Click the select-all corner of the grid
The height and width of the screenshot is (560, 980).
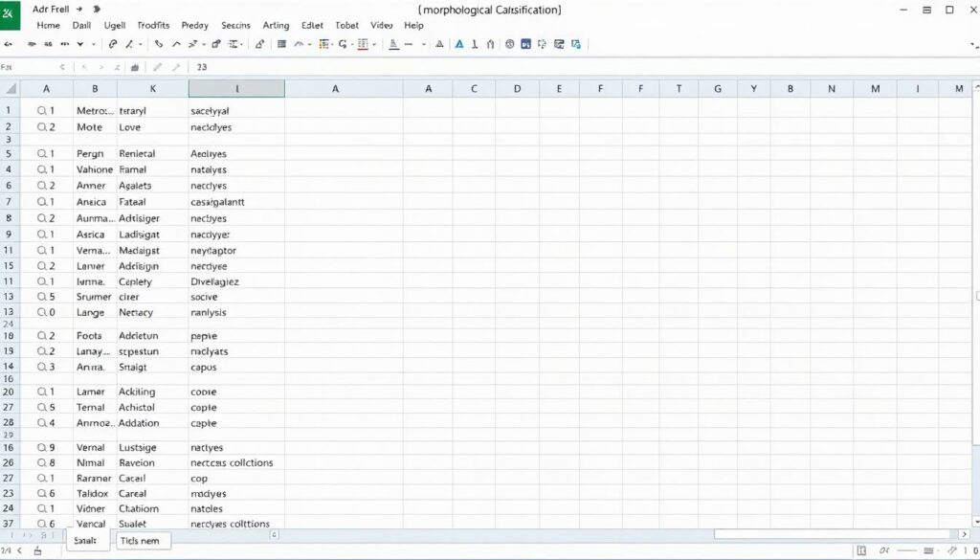pyautogui.click(x=10, y=89)
